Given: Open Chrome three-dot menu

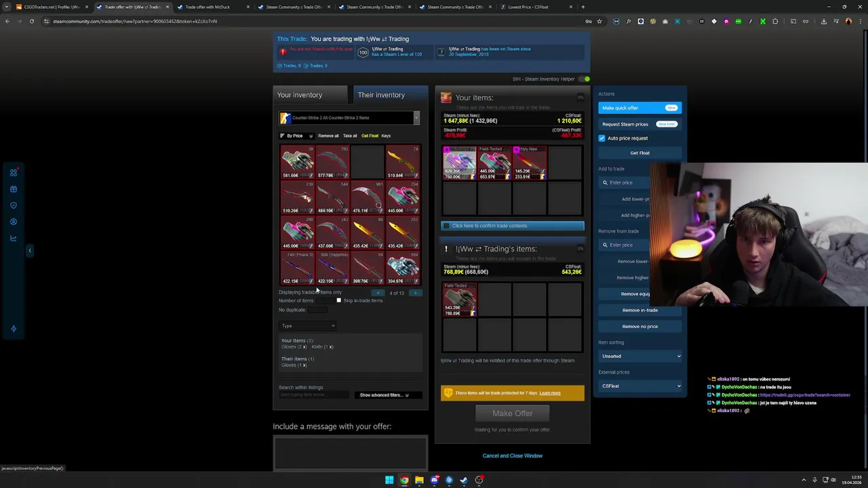Looking at the screenshot, I should (x=860, y=21).
